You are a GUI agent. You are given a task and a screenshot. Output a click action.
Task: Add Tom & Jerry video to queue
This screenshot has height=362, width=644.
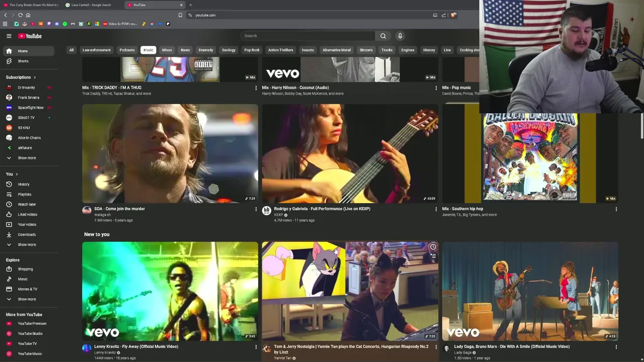coord(433,256)
